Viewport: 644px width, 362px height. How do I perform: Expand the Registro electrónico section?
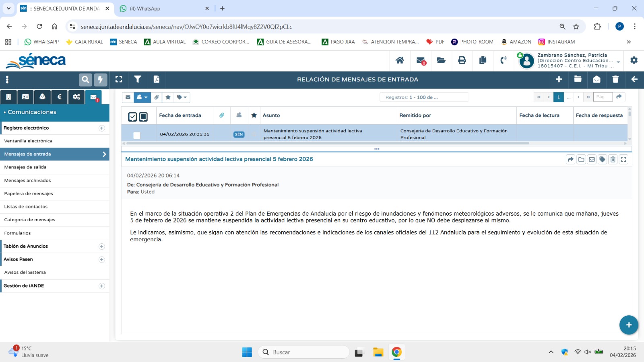point(101,128)
